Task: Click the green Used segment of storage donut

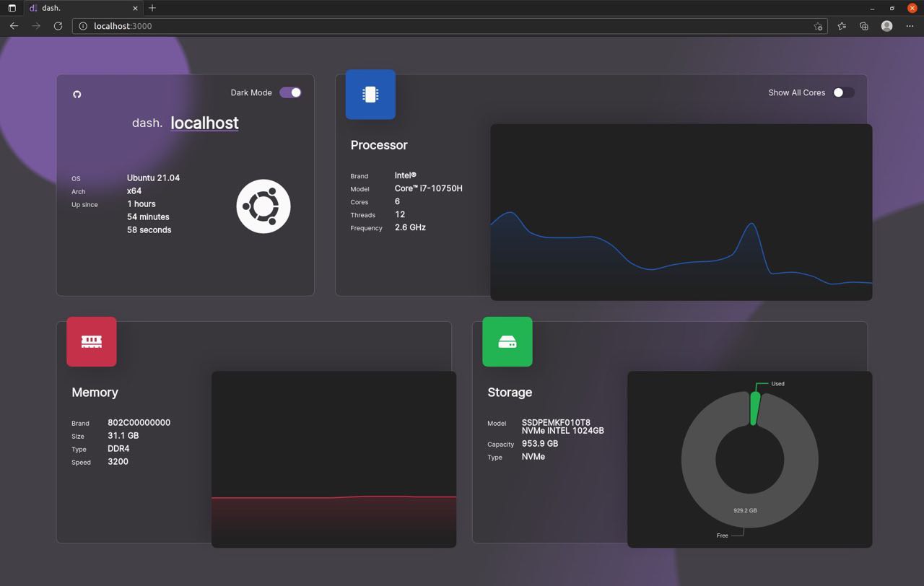Action: [x=754, y=409]
